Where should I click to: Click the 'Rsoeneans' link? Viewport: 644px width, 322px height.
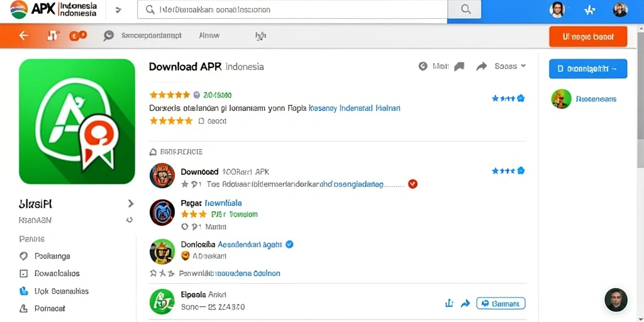point(596,99)
